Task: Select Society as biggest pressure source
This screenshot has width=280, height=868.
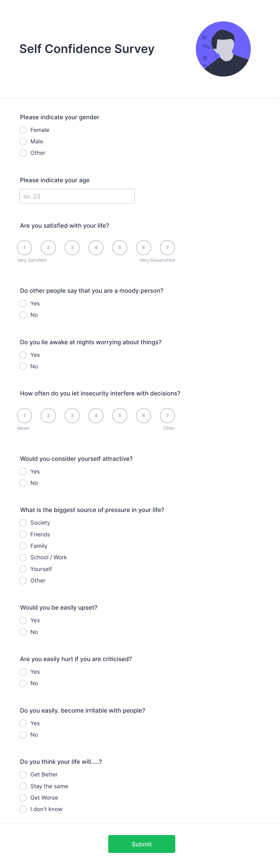Action: [x=23, y=523]
